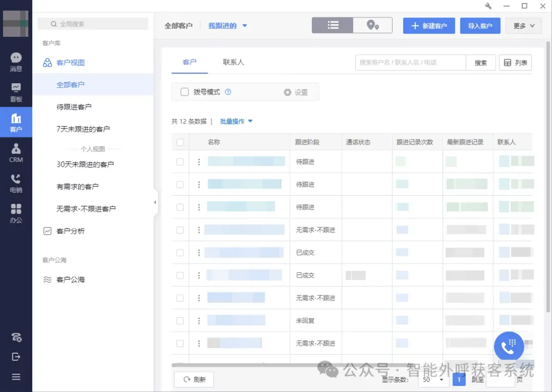Check the first customer row checkbox
552x392 pixels.
180,161
